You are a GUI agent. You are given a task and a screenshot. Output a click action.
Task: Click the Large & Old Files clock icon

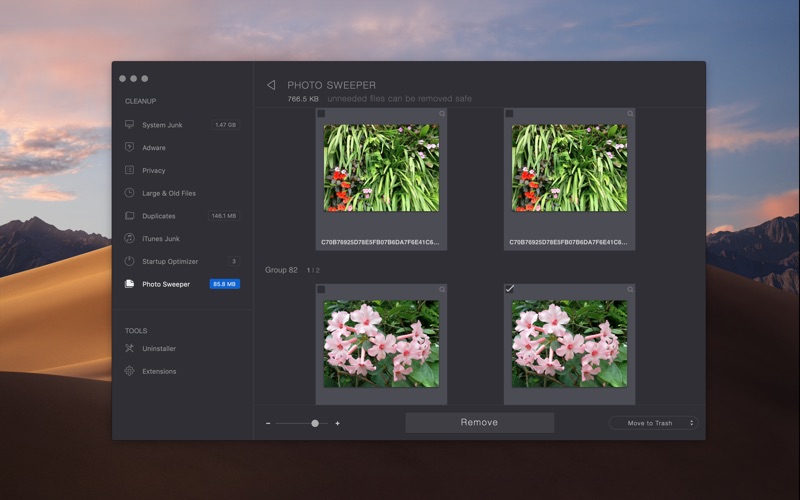[130, 193]
